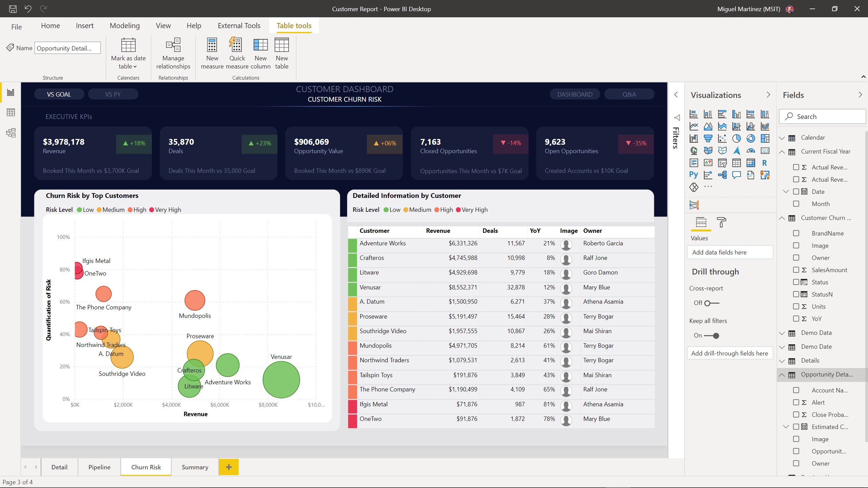Insert a Python script visual
This screenshot has width=868, height=488.
click(x=694, y=175)
